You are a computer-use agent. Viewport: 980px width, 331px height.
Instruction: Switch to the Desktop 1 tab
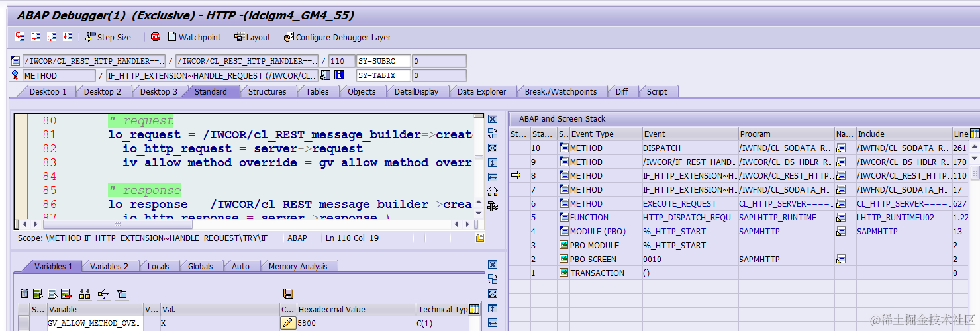tap(48, 91)
